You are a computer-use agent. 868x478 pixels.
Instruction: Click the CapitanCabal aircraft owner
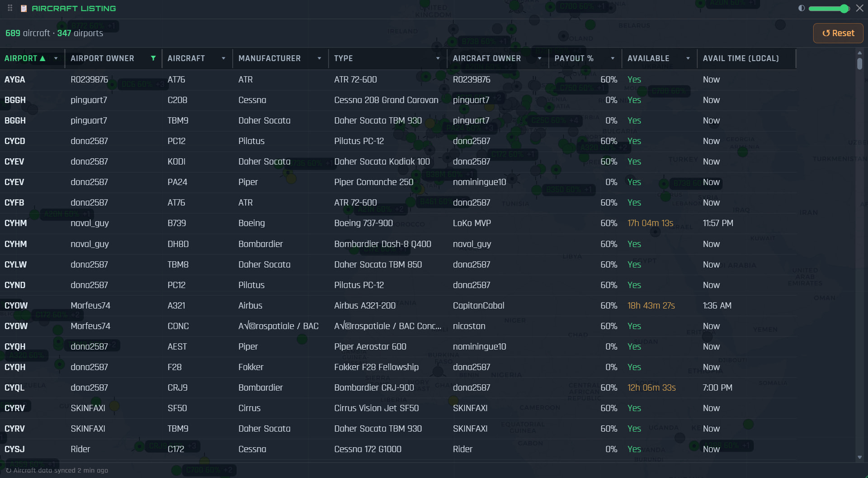479,306
